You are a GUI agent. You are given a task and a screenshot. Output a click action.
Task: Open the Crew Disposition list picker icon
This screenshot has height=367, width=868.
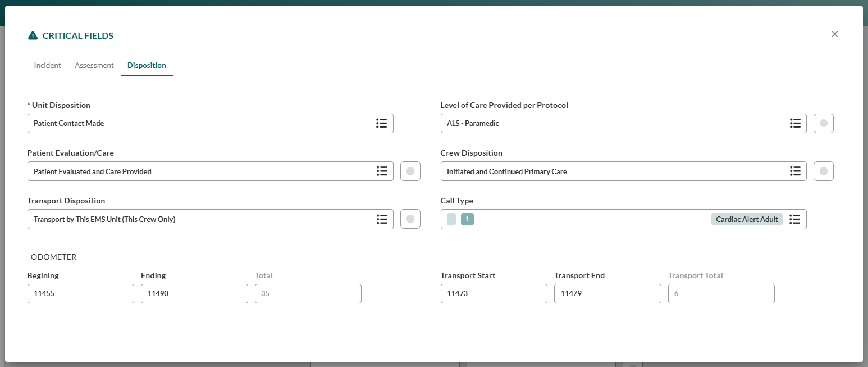pos(795,171)
